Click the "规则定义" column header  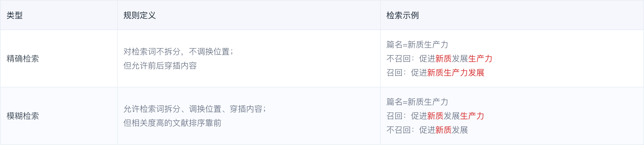pos(139,15)
